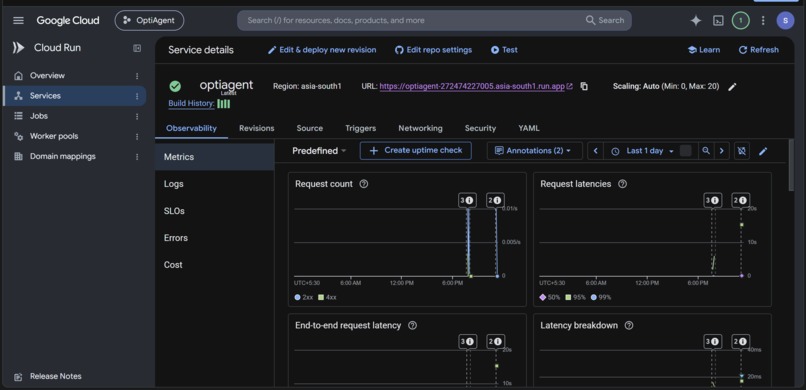
Task: Go to the next time range arrow
Action: 722,151
